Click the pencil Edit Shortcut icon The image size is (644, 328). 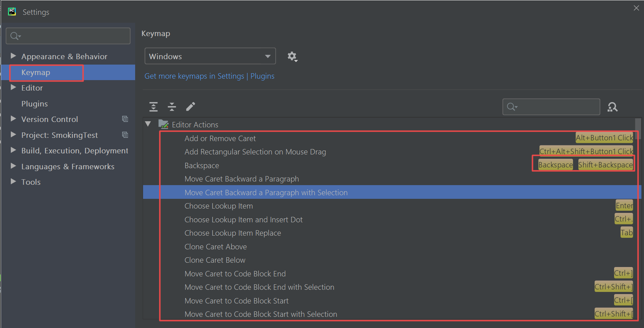(x=191, y=106)
